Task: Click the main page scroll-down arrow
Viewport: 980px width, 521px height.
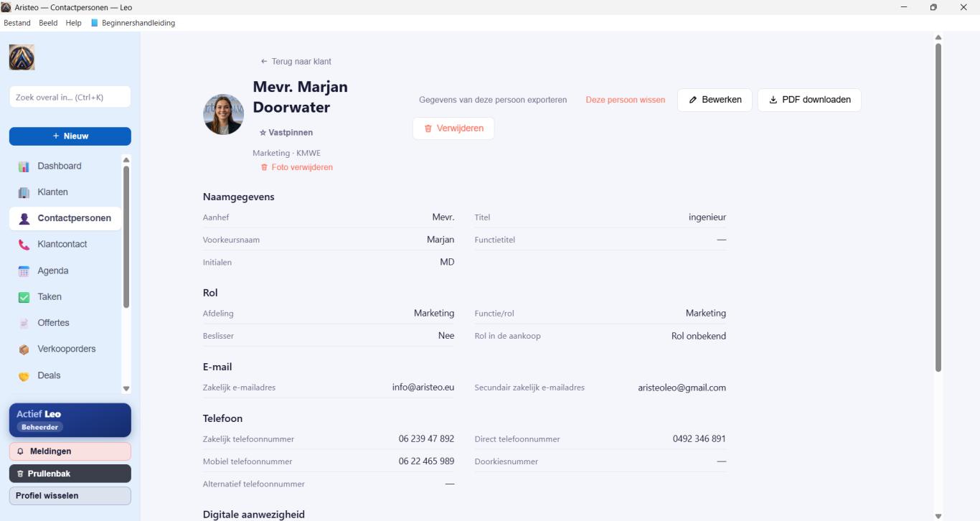Action: click(x=938, y=516)
